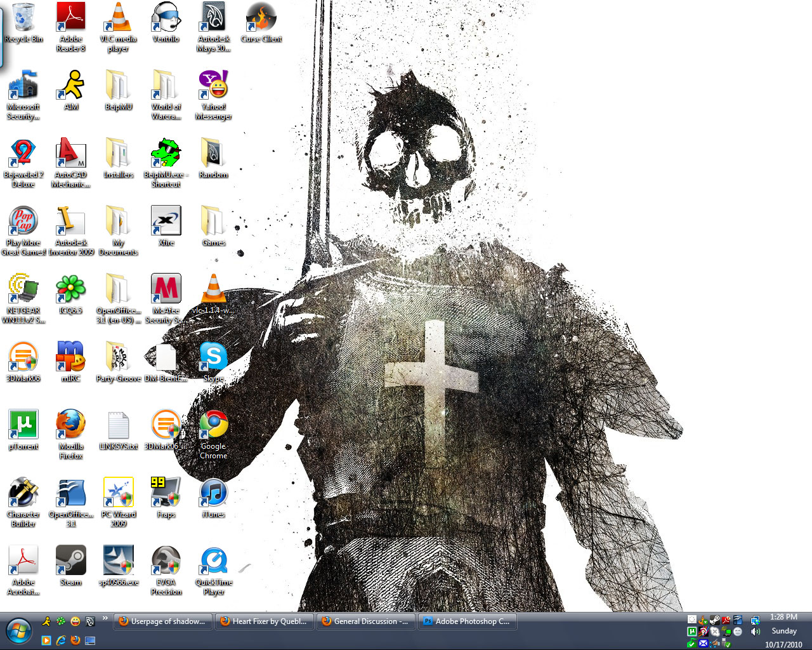Open the iTunes desktop shortcut
Viewport: 812px width, 650px height.
click(x=214, y=493)
